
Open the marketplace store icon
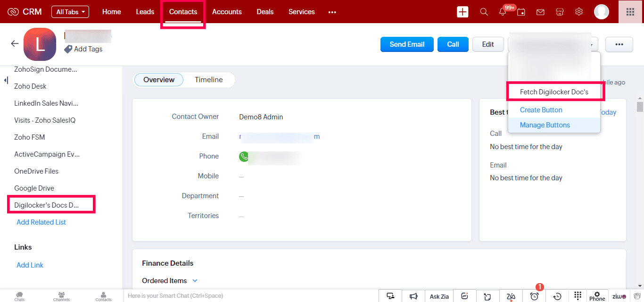[560, 12]
